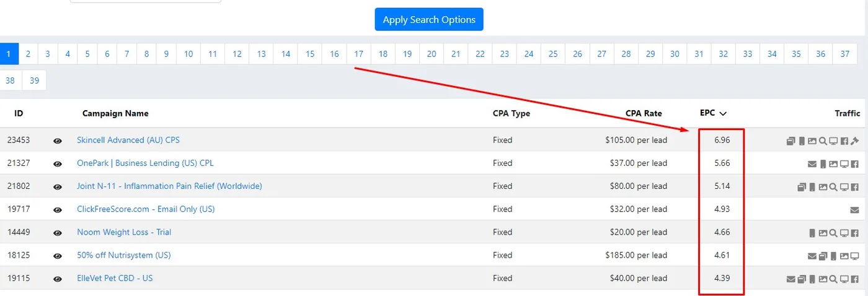Click the $37.00 per lead rate
868x296 pixels.
[x=639, y=163]
